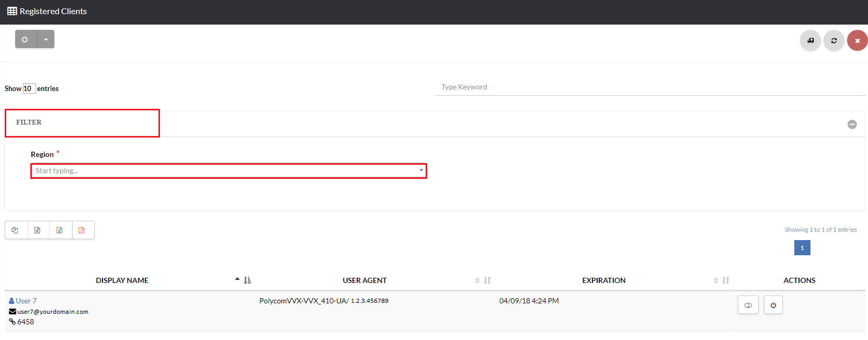
Task: Click the Type Keyword search field
Action: [649, 87]
